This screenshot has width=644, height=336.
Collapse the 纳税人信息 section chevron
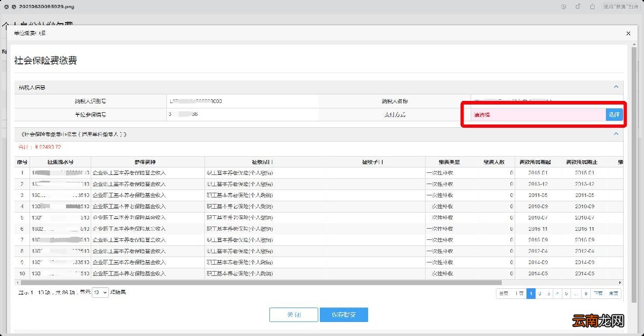616,87
